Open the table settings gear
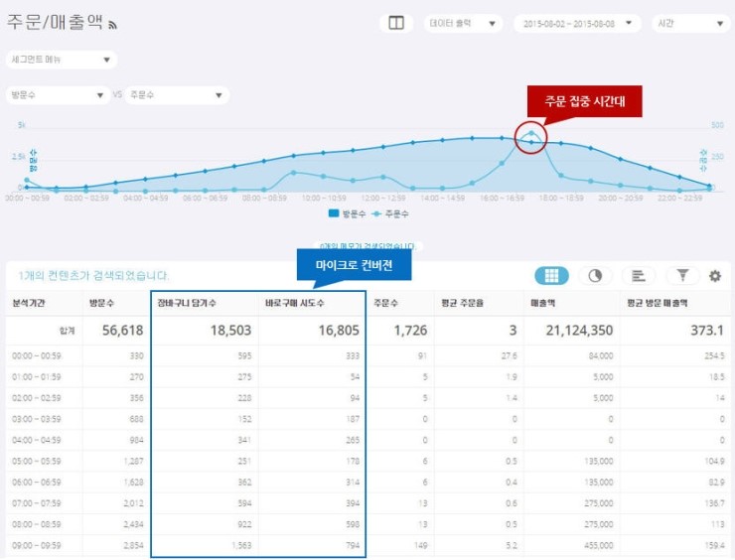This screenshot has height=560, width=735. point(715,276)
